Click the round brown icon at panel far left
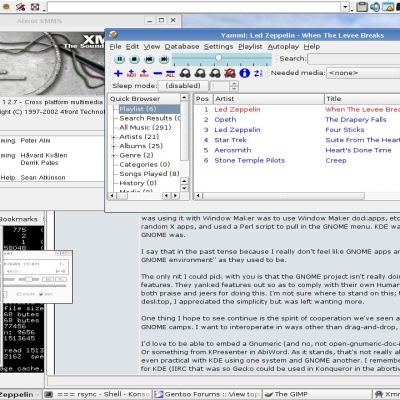This screenshot has width=400, height=400. pos(6,7)
